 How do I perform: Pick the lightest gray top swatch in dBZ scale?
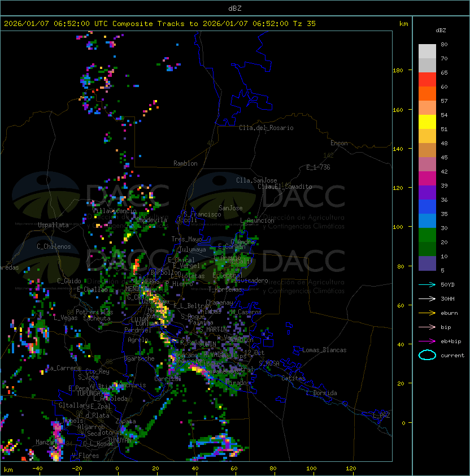point(427,51)
